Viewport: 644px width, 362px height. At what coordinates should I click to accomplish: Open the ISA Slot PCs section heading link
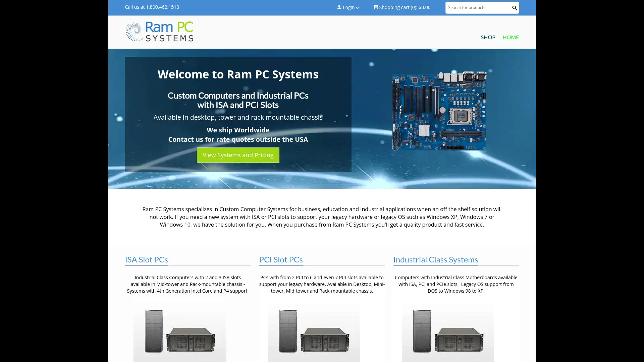[146, 259]
